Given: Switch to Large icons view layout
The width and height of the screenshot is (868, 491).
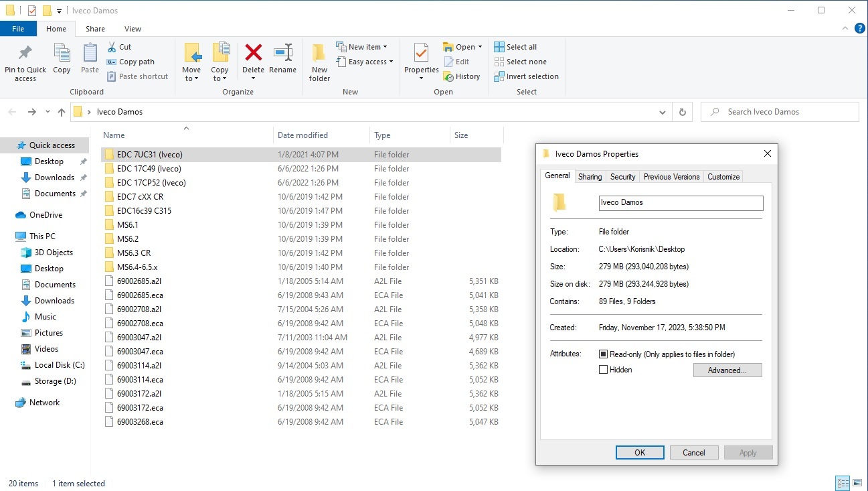Looking at the screenshot, I should tap(856, 483).
